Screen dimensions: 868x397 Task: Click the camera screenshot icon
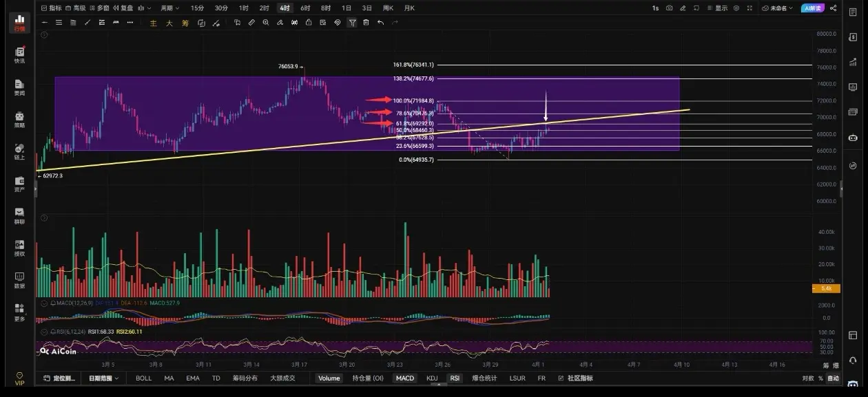click(670, 8)
